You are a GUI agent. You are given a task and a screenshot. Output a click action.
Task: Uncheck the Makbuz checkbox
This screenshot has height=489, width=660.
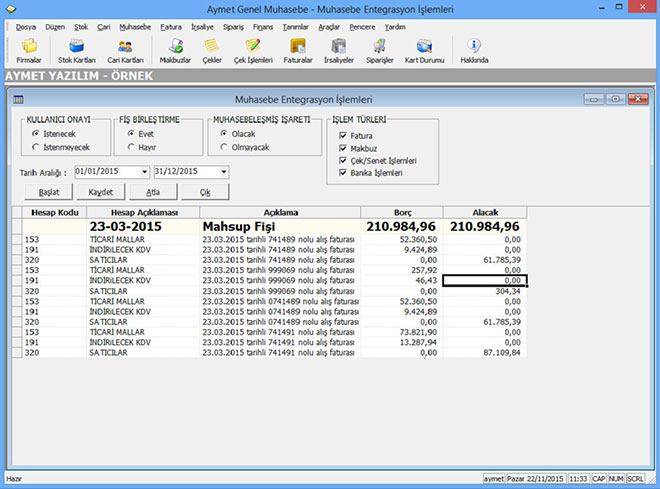343,148
